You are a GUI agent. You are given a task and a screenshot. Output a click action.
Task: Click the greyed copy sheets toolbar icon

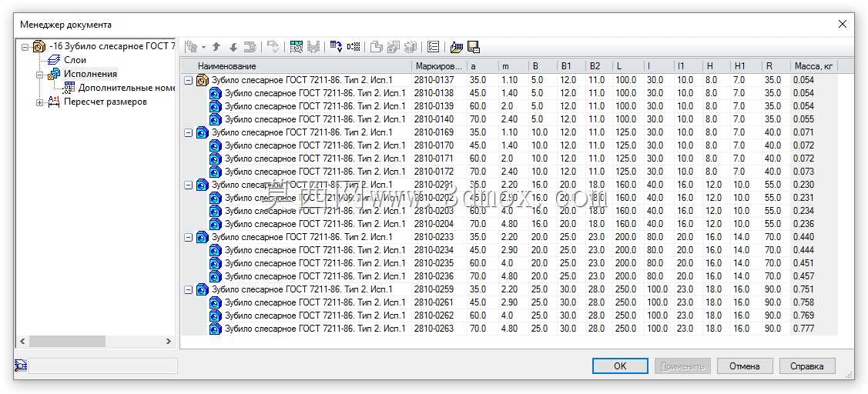(377, 48)
